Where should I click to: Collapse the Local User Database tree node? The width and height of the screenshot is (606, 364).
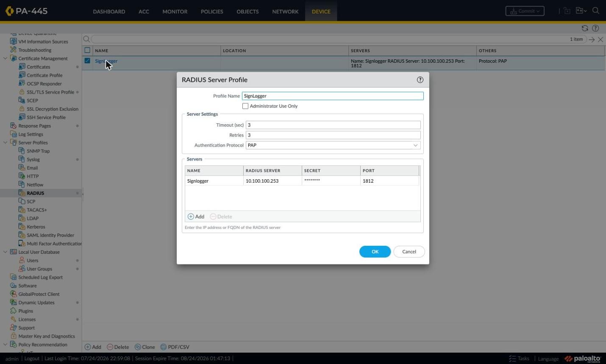coord(5,252)
